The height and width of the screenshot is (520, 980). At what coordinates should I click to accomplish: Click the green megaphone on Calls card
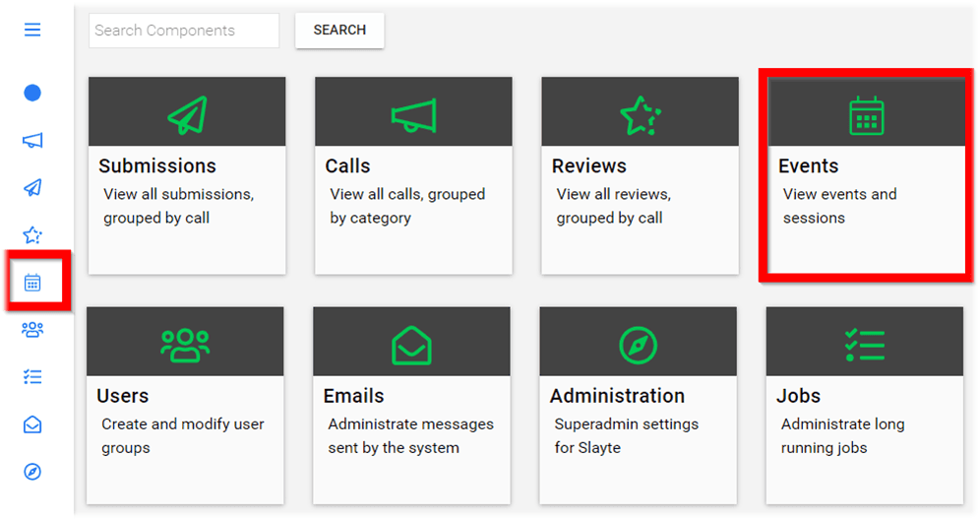tap(414, 116)
